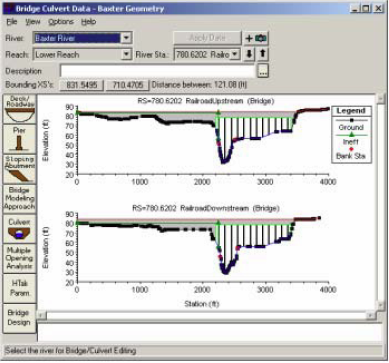This screenshot has height=363, width=389.
Task: Click the Bridge Design button
Action: click(x=19, y=318)
